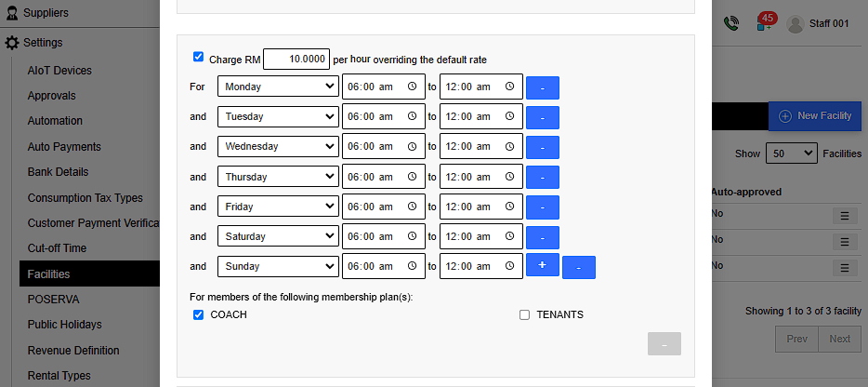Expand the Sunday day dropdown
This screenshot has width=868, height=387.
[x=279, y=266]
